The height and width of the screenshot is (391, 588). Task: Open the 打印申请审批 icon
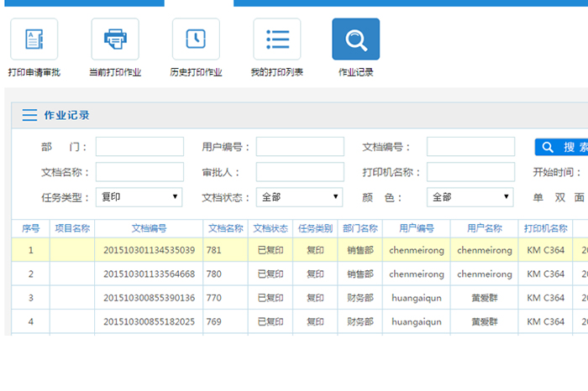(34, 39)
